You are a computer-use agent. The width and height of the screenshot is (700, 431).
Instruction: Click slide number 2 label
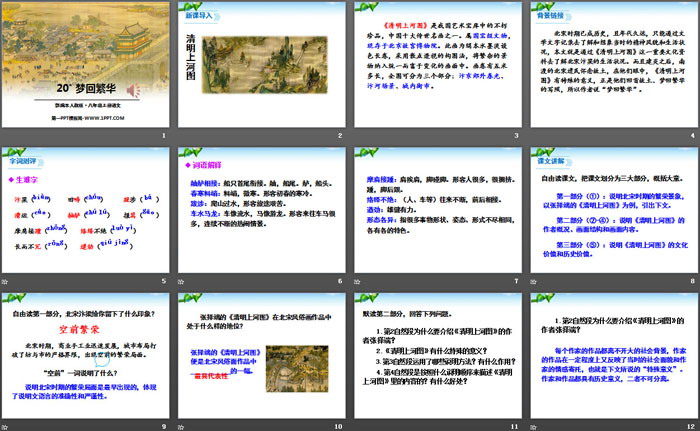point(340,135)
